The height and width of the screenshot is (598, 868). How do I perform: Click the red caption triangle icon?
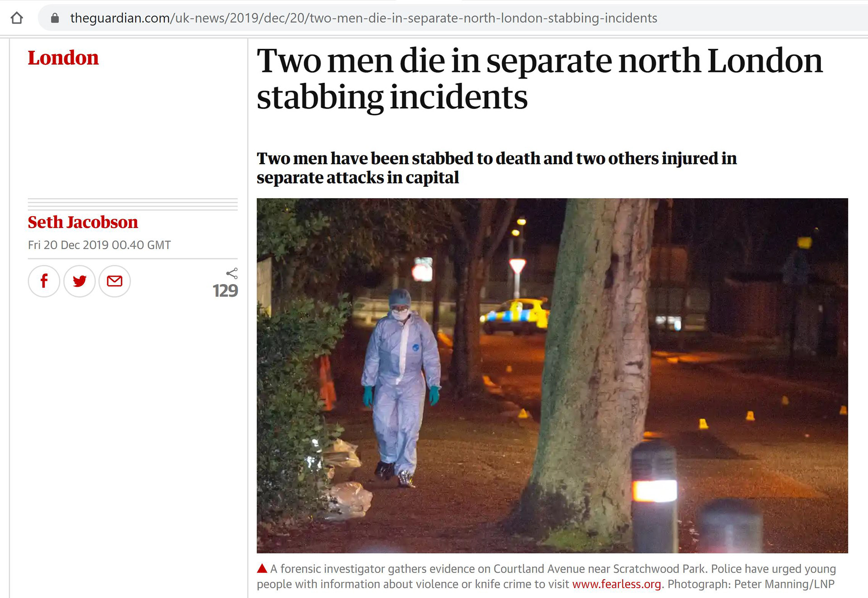pos(262,569)
